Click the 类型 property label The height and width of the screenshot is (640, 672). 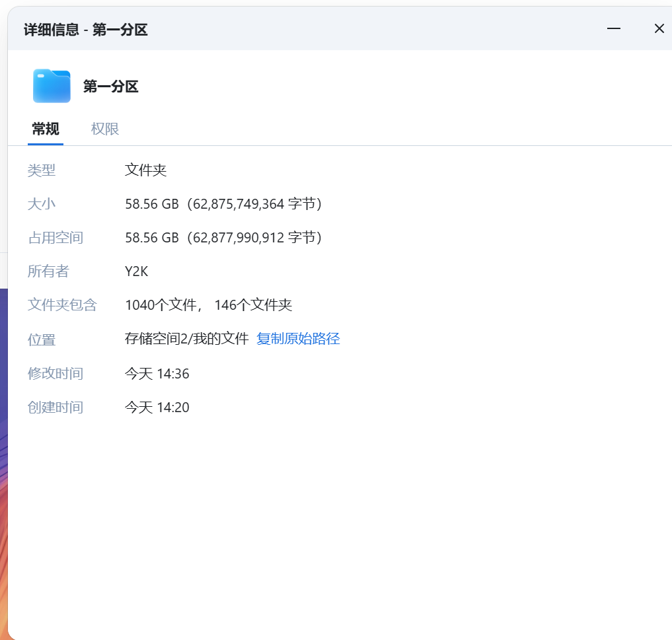coord(42,170)
